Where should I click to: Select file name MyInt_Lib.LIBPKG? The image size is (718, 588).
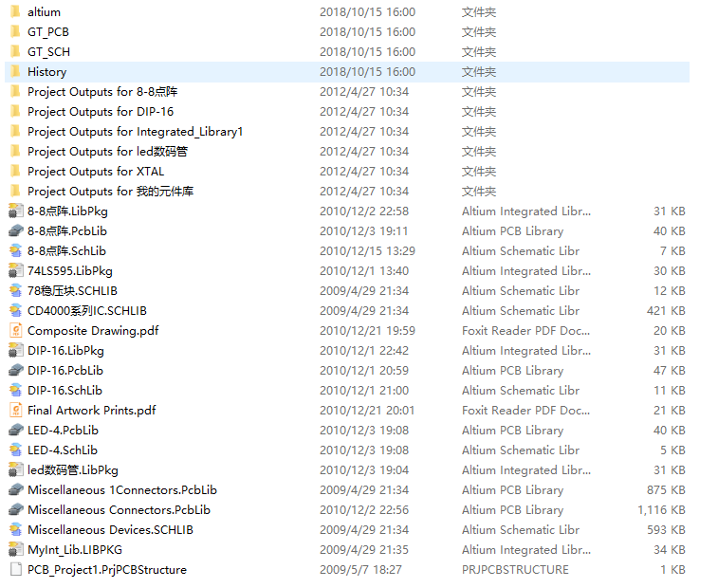click(x=75, y=550)
